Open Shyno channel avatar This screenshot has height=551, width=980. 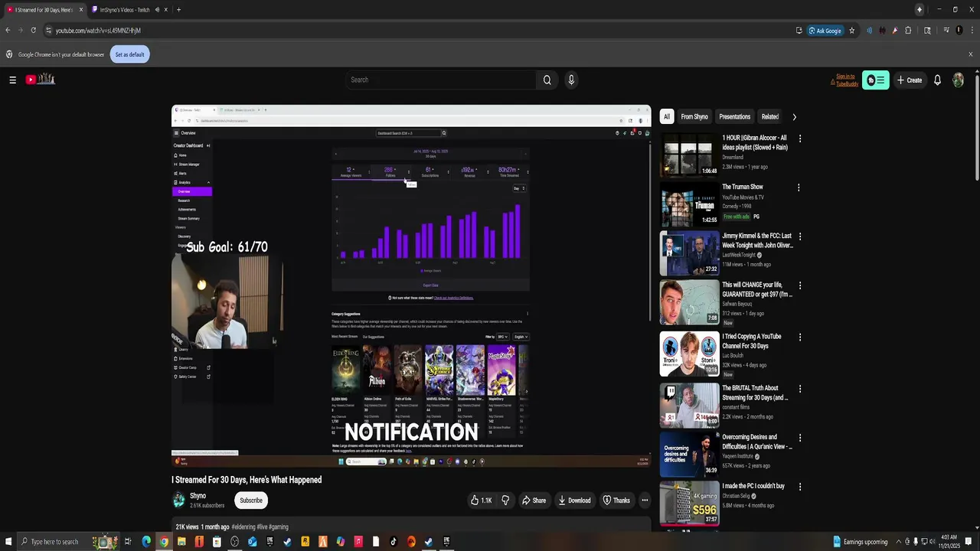(178, 500)
